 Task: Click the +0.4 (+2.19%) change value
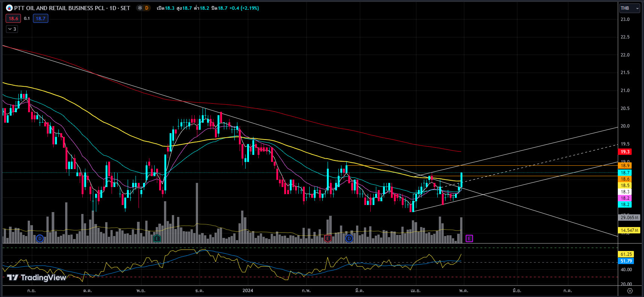click(244, 8)
